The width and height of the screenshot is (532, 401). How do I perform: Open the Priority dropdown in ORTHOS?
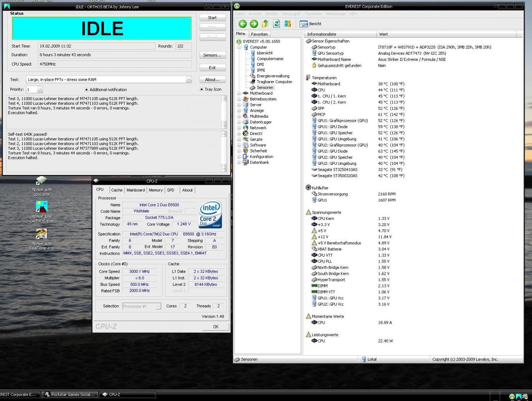(40, 90)
